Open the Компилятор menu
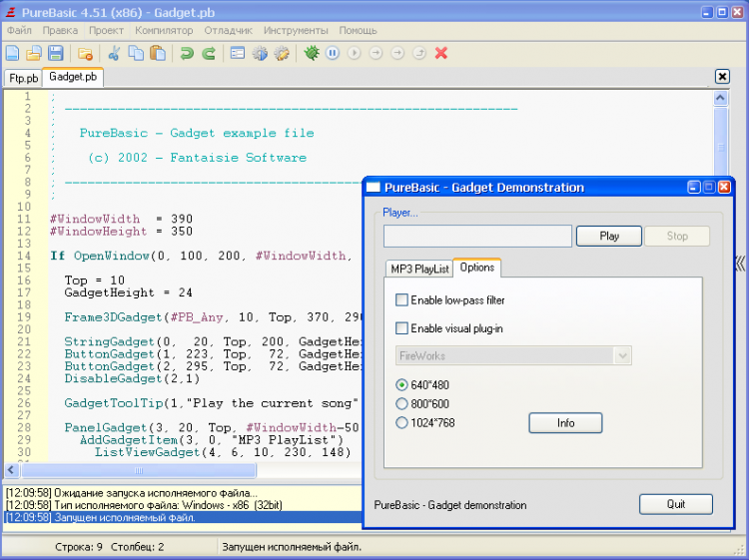This screenshot has width=749, height=560. coord(164,30)
